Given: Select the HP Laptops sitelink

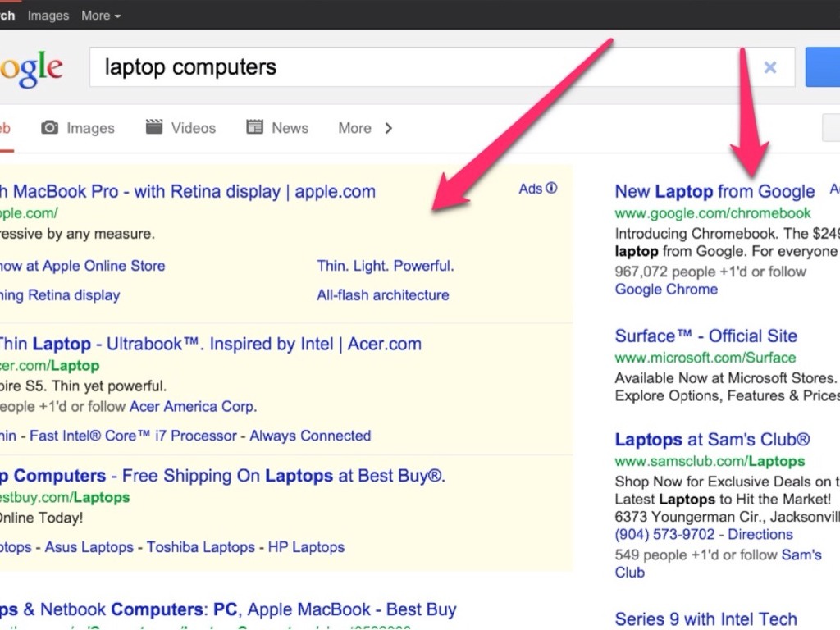Looking at the screenshot, I should 306,547.
